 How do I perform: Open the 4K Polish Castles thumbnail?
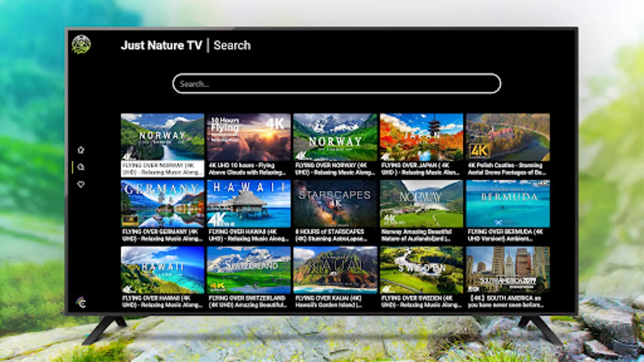[x=508, y=137]
